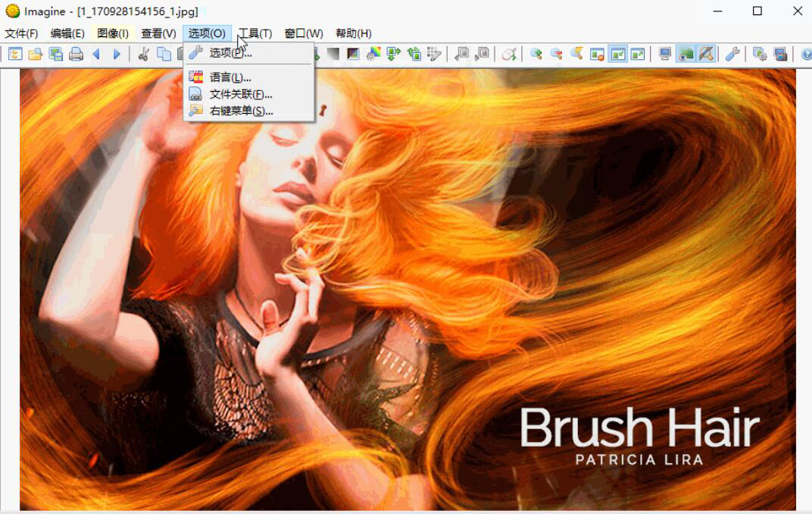Click the rotate image icon

tap(414, 54)
